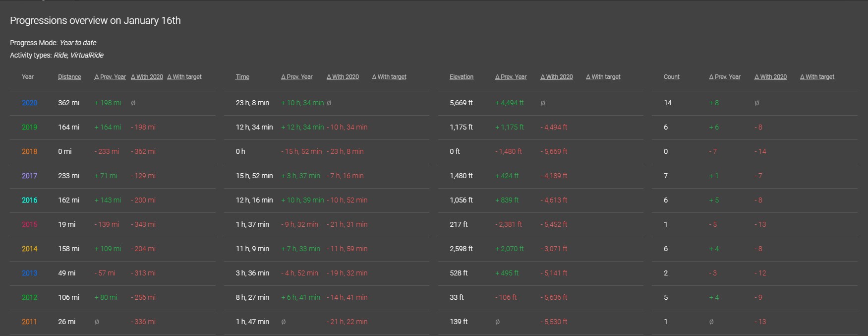
Task: Select the 2018 year row label
Action: tap(29, 151)
